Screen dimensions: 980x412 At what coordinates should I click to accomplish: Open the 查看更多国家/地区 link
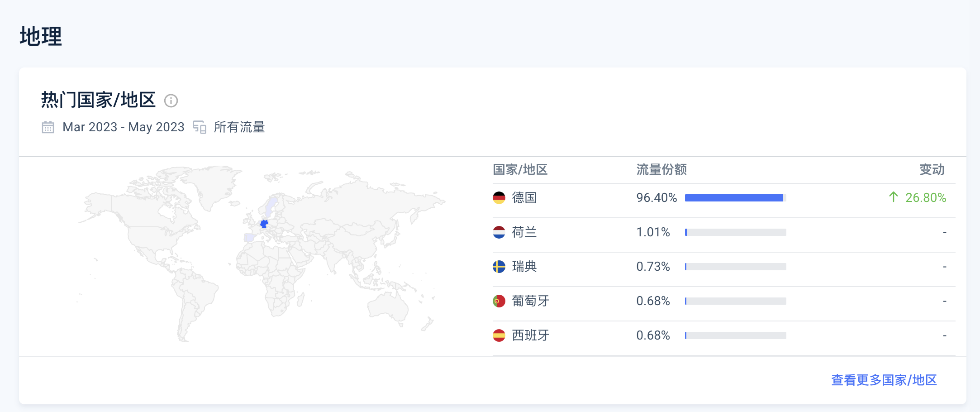tap(884, 380)
